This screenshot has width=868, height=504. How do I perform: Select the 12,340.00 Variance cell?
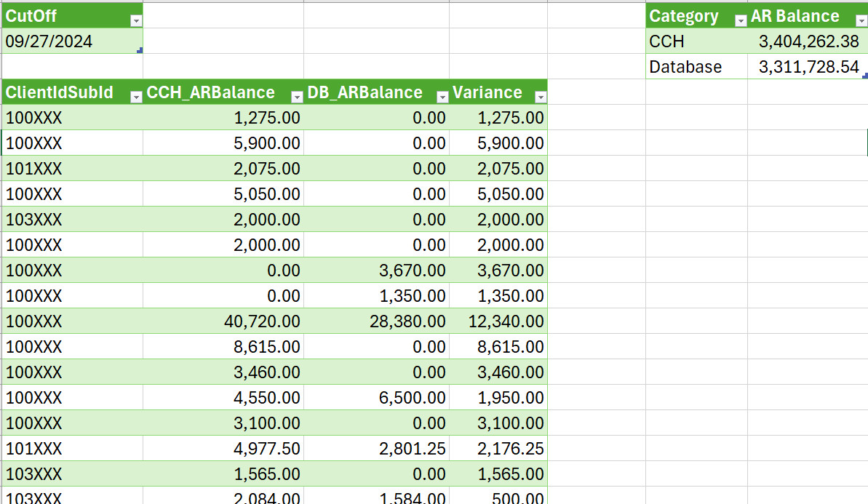point(498,321)
